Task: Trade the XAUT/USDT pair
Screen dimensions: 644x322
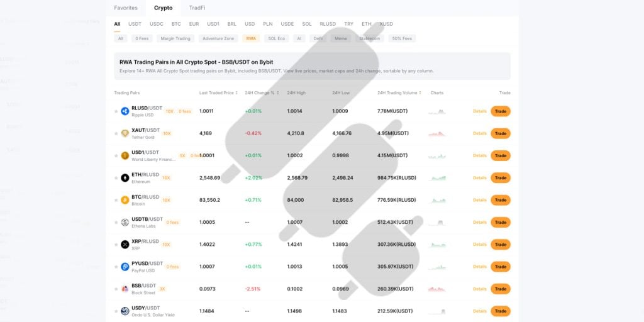Action: click(x=500, y=133)
